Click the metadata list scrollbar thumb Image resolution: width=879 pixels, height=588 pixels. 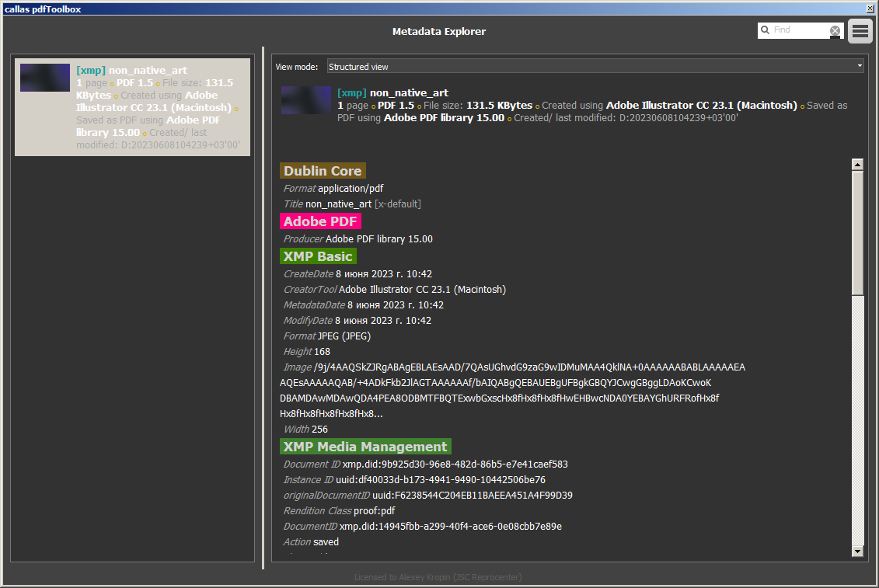(857, 232)
